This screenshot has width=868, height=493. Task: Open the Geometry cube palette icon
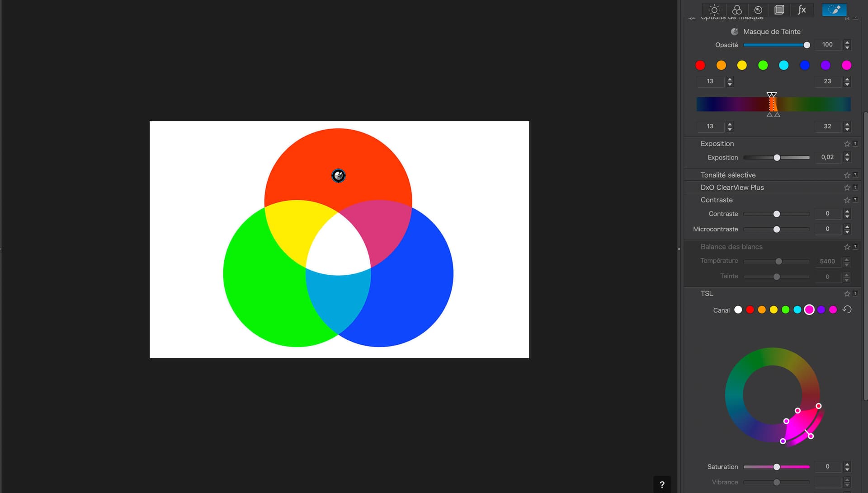(x=779, y=10)
